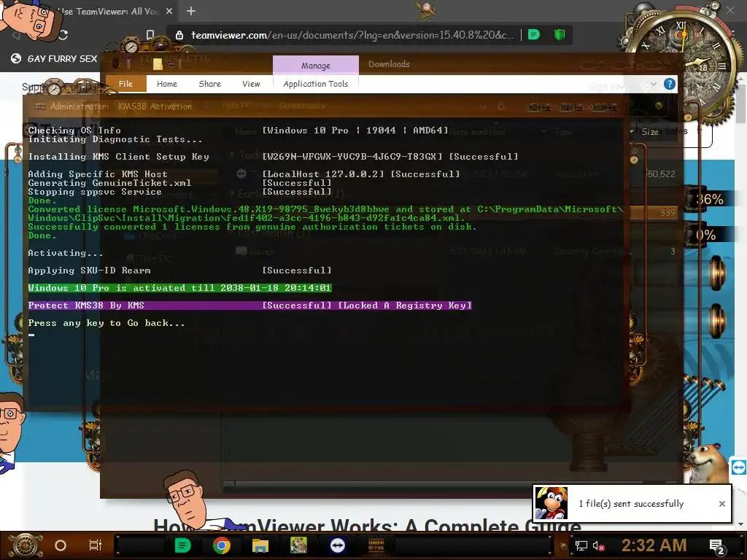Switch to TeamViewer from the taskbar
Viewport: 747px width, 560px height.
(337, 545)
